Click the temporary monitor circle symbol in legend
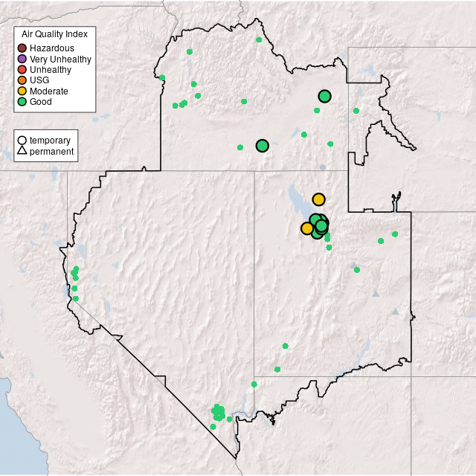Screen dimensions: 476x476 tap(22, 141)
